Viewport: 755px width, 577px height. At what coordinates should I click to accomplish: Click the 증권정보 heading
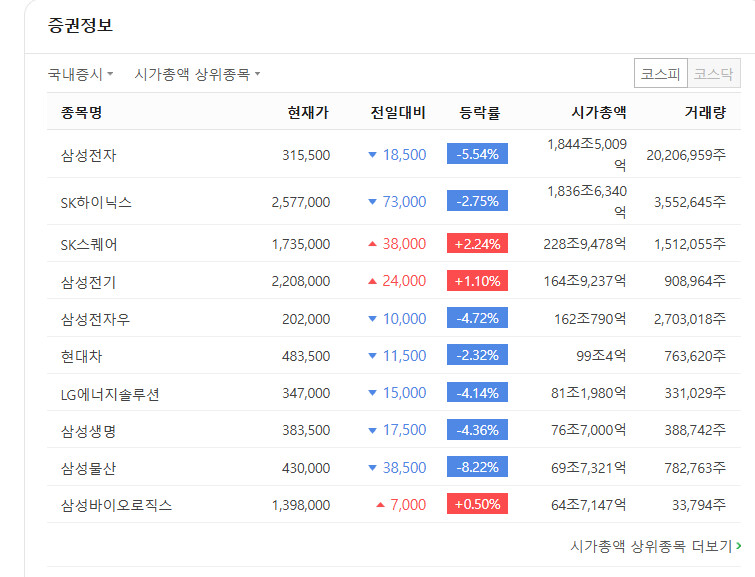(x=80, y=25)
